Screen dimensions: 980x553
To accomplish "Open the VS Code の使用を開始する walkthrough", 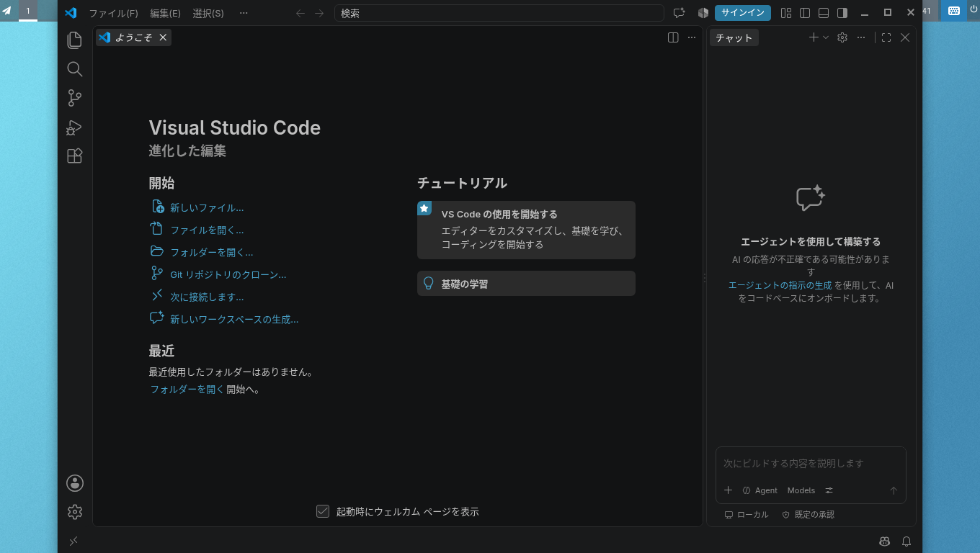I will click(x=526, y=230).
